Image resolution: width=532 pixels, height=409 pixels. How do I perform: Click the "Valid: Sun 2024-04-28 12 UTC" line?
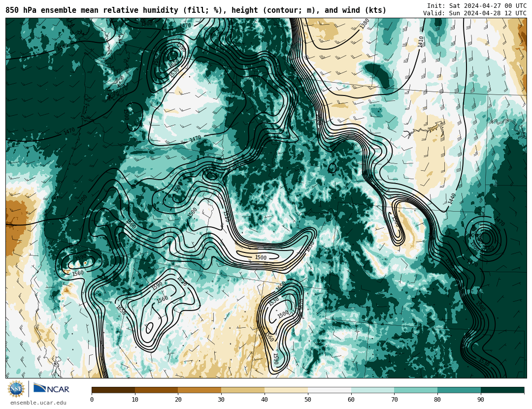475,13
